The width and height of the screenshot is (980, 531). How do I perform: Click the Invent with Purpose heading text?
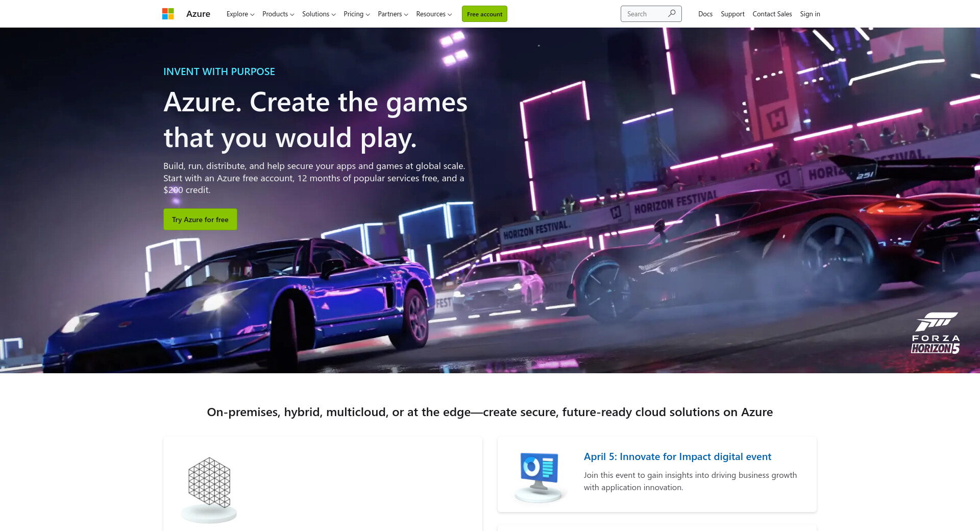click(219, 71)
